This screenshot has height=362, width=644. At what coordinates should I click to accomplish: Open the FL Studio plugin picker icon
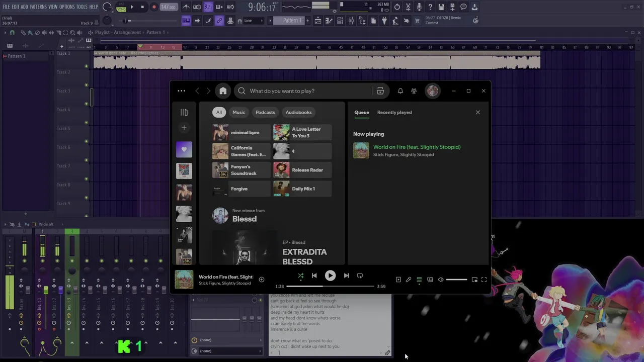[384, 21]
